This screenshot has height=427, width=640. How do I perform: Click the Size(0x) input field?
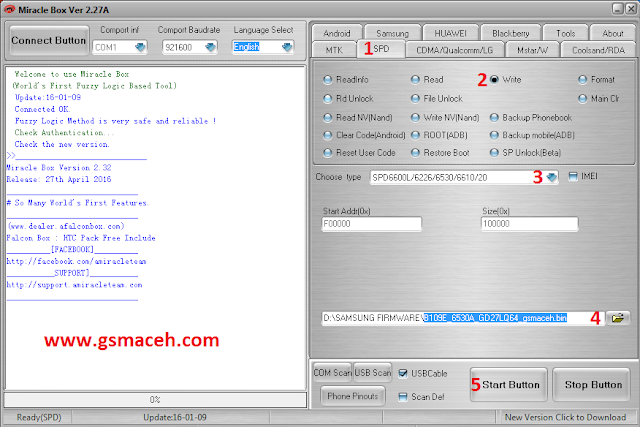tap(529, 224)
